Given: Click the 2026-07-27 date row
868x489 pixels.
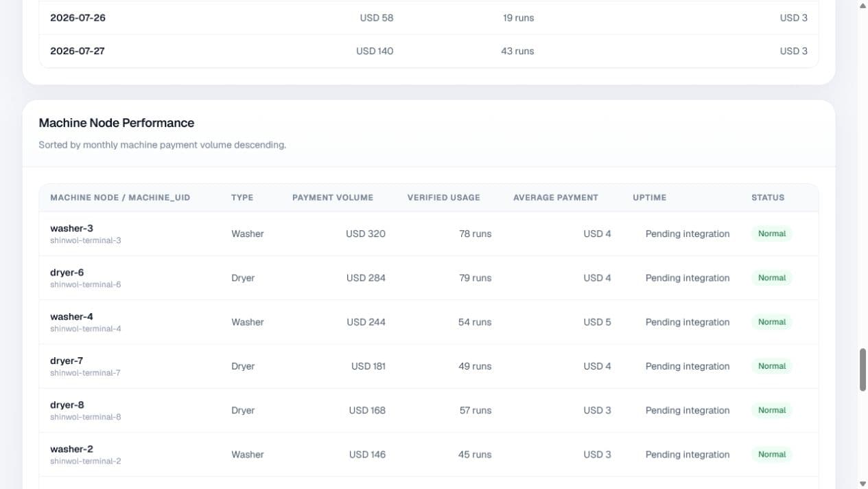Looking at the screenshot, I should (x=429, y=51).
